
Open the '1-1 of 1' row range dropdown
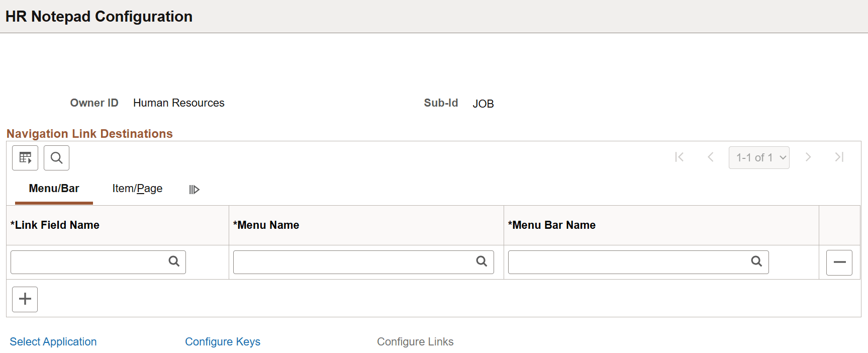(x=759, y=157)
